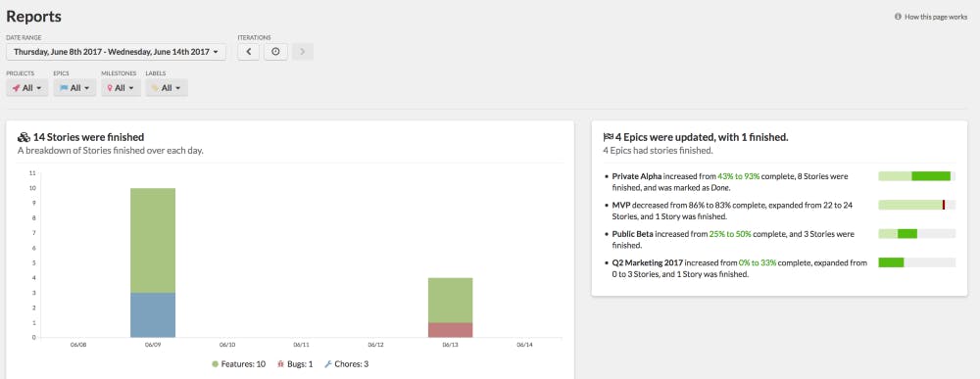
Task: Jump to current iteration clock icon
Action: [275, 52]
